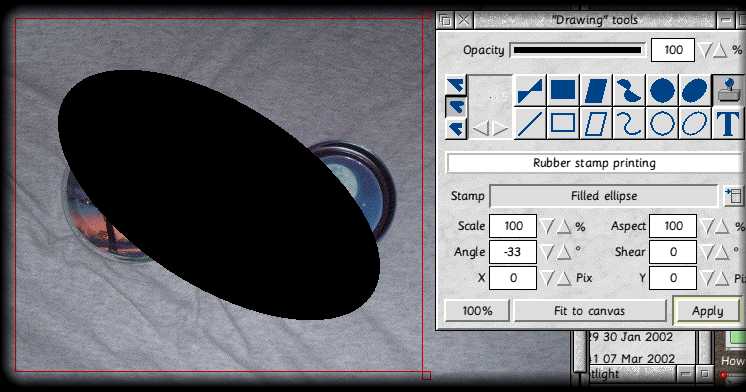Image resolution: width=746 pixels, height=392 pixels.
Task: Open the Stamp type menu icon
Action: point(733,196)
